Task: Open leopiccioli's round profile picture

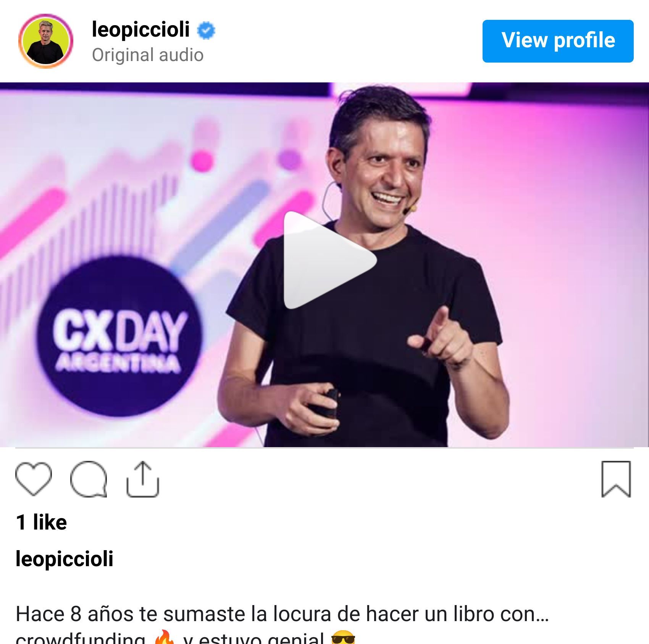Action: click(46, 41)
